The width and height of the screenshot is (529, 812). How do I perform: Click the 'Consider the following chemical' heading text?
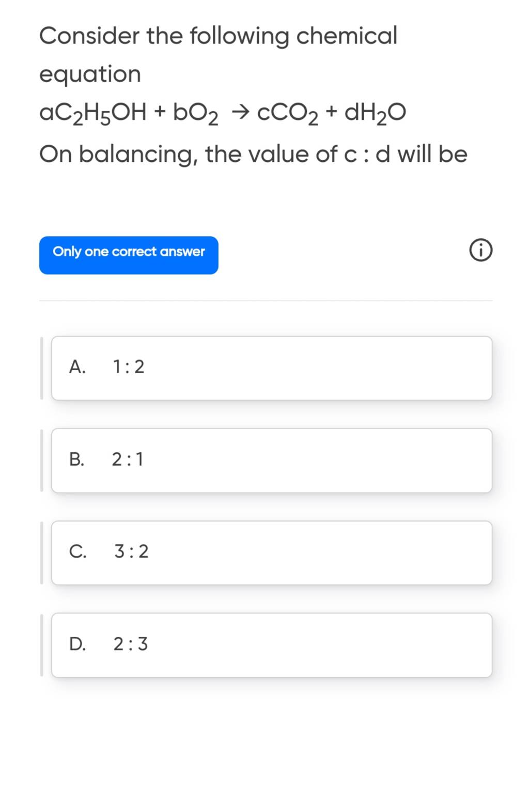point(218,36)
